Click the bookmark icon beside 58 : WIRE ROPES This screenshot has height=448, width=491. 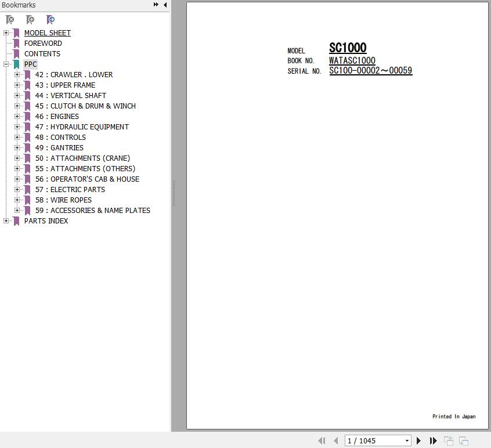tap(27, 200)
